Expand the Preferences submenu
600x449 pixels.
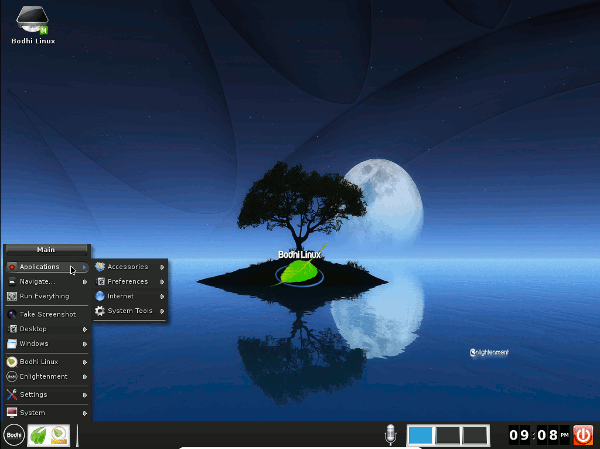click(x=129, y=282)
